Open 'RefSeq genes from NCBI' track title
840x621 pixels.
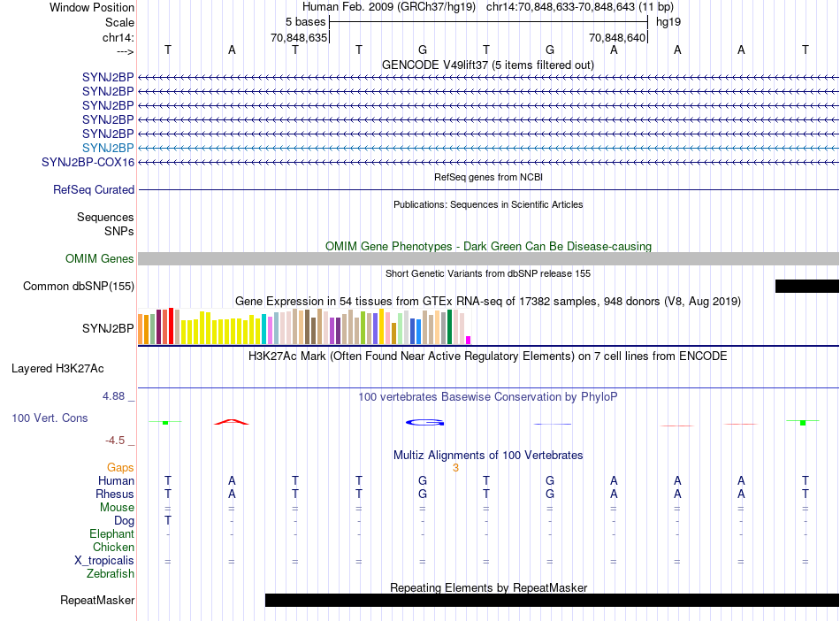488,177
